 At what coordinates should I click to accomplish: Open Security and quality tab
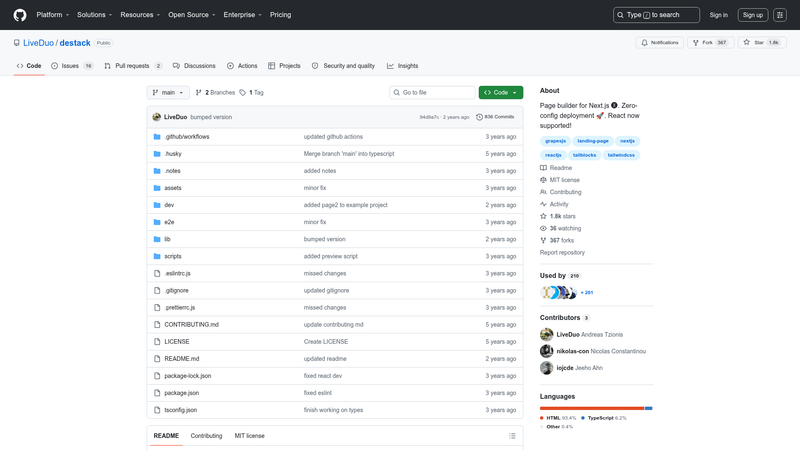coord(343,66)
